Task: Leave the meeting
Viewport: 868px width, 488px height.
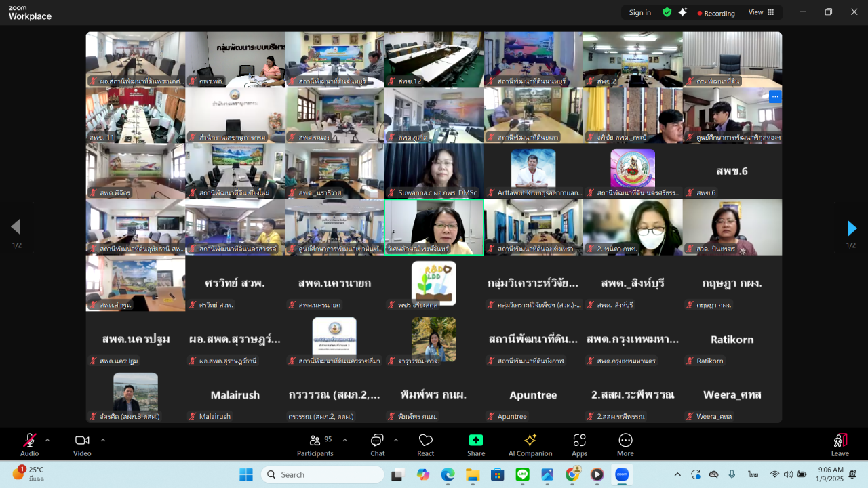Action: pos(840,444)
